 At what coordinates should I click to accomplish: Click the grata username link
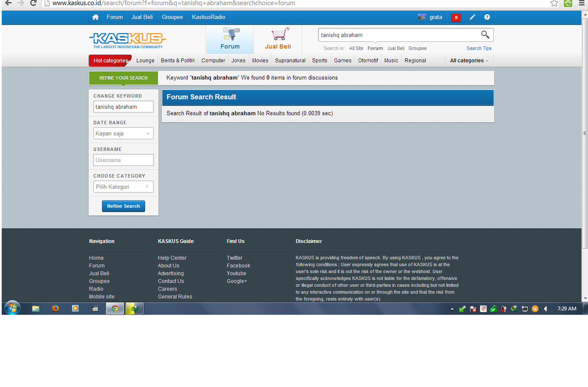coord(436,17)
